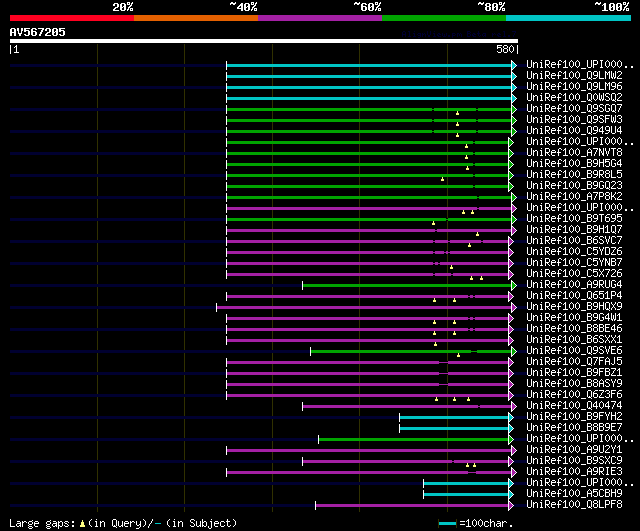640x531 pixels.
Task: Click the UniRef100_A7P8K2 hit name
Action: pos(574,197)
